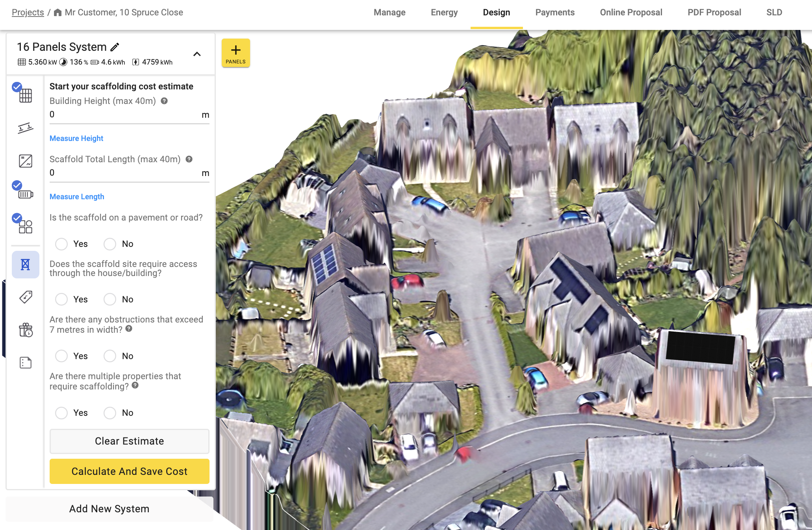This screenshot has height=530, width=812.
Task: Click multiple properties help icon
Action: [135, 385]
